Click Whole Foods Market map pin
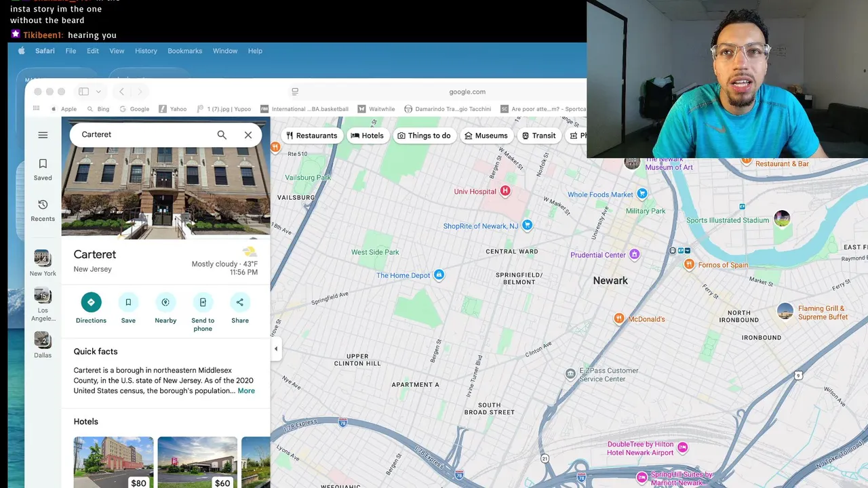868x488 pixels. 642,194
